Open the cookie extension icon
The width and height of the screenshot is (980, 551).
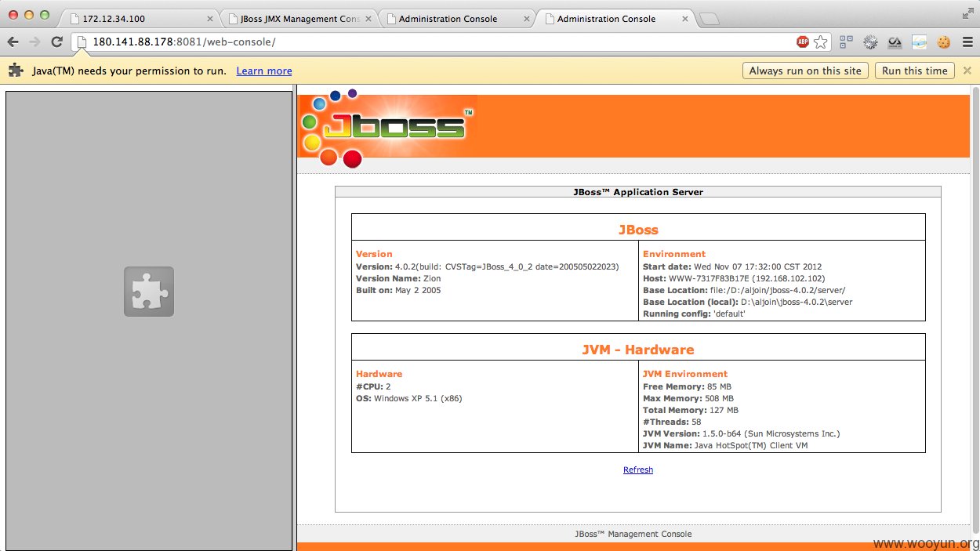(943, 42)
